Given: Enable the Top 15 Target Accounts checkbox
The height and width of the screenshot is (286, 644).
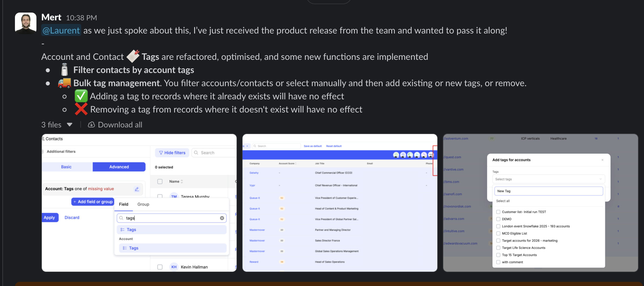Looking at the screenshot, I should (x=498, y=255).
